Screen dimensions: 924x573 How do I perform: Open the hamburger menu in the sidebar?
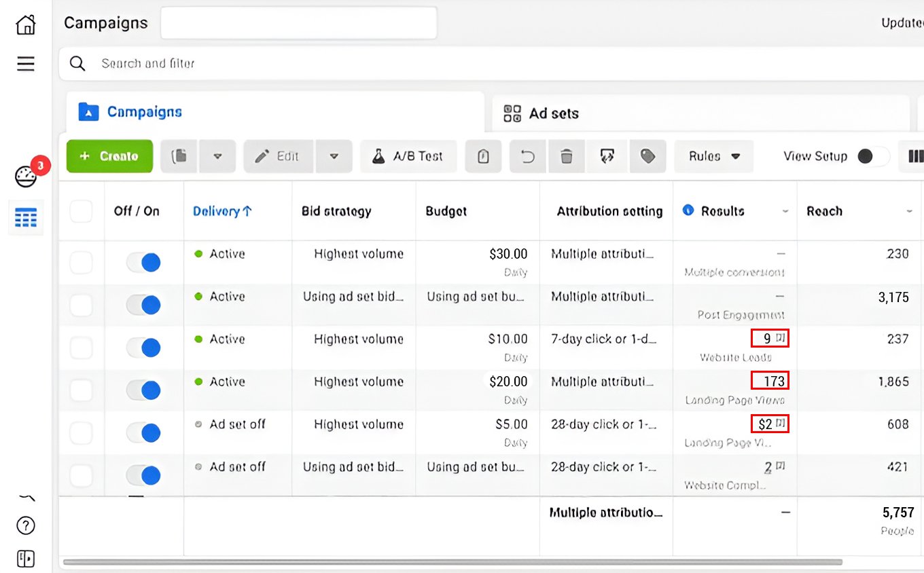click(x=26, y=64)
